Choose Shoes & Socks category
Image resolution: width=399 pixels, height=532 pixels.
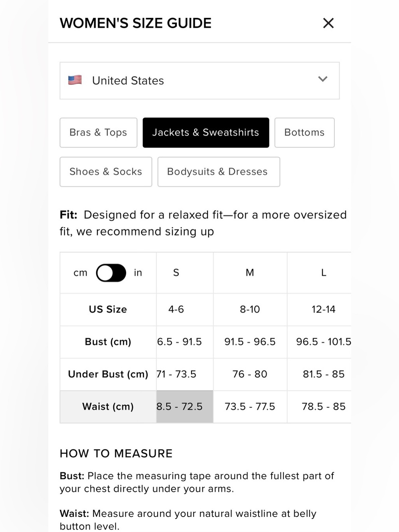pyautogui.click(x=106, y=172)
